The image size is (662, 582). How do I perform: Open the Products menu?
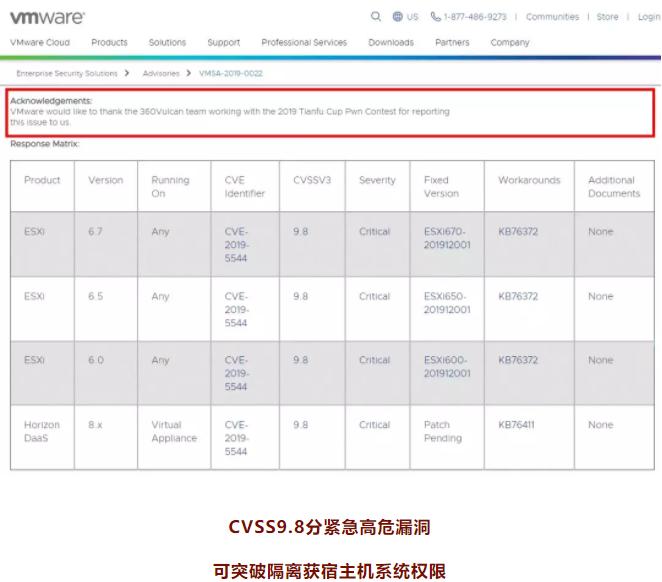[x=109, y=42]
